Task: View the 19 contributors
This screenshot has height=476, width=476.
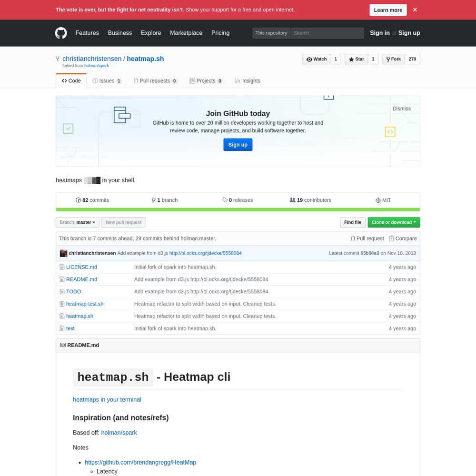Action: (310, 200)
